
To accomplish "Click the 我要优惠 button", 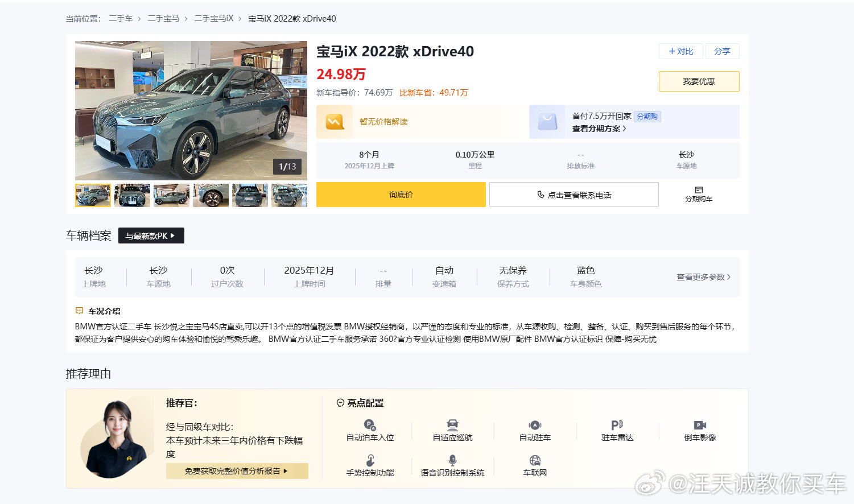I will click(699, 81).
